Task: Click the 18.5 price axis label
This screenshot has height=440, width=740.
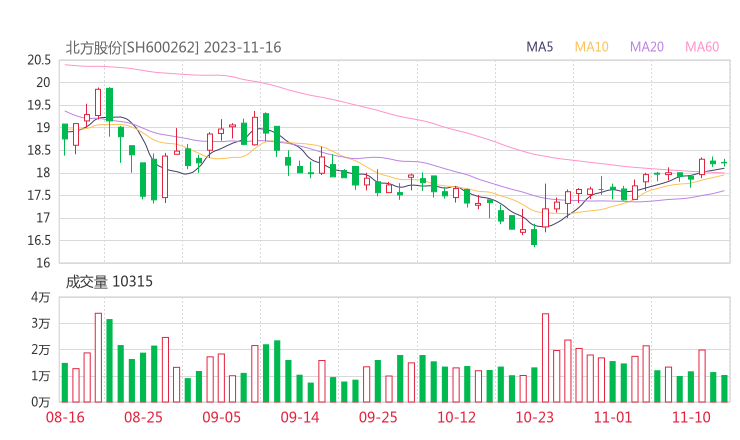Action: pyautogui.click(x=39, y=151)
